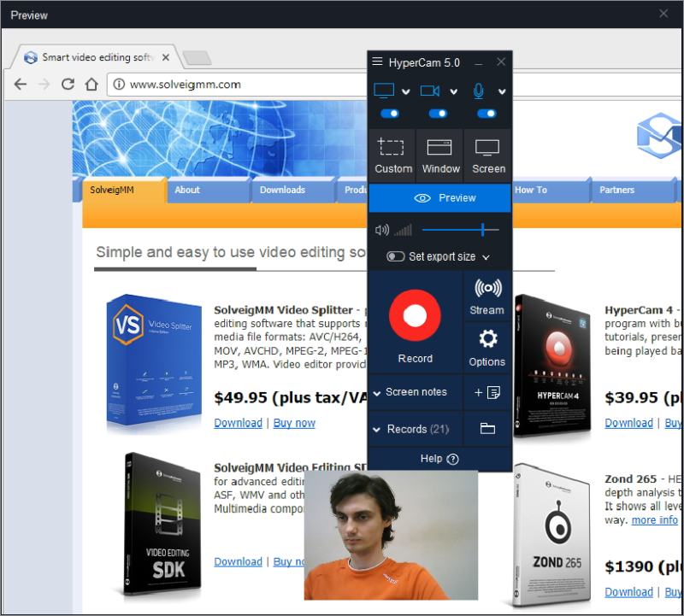Screen dimensions: 684x616
Task: Close the HyperCam 5.0 window
Action: tap(501, 62)
